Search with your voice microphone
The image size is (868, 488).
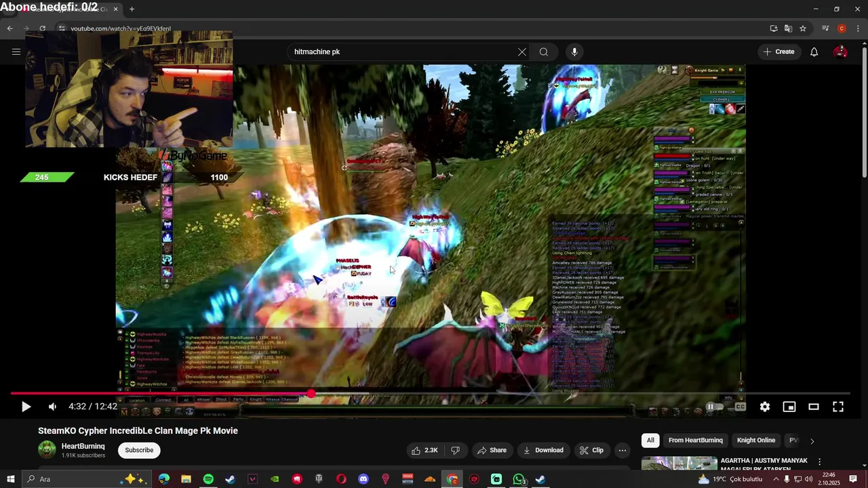[x=574, y=52]
